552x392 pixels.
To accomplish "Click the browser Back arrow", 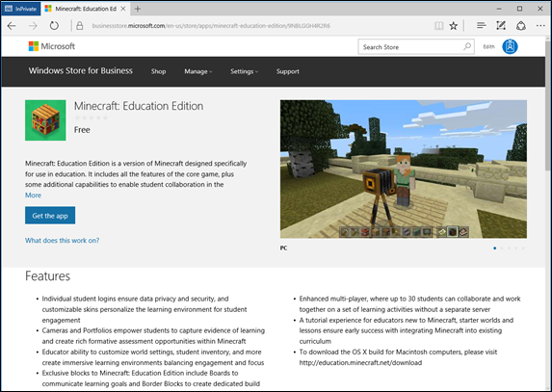I will click(x=12, y=26).
